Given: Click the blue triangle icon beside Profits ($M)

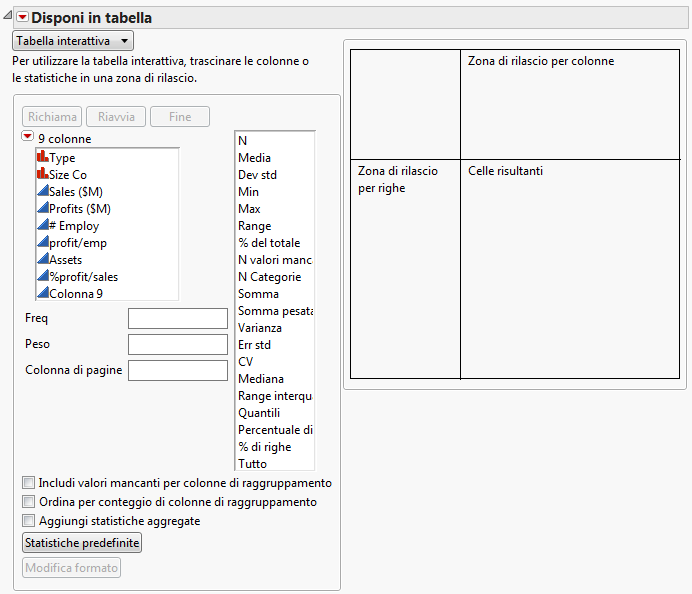Looking at the screenshot, I should pos(42,208).
